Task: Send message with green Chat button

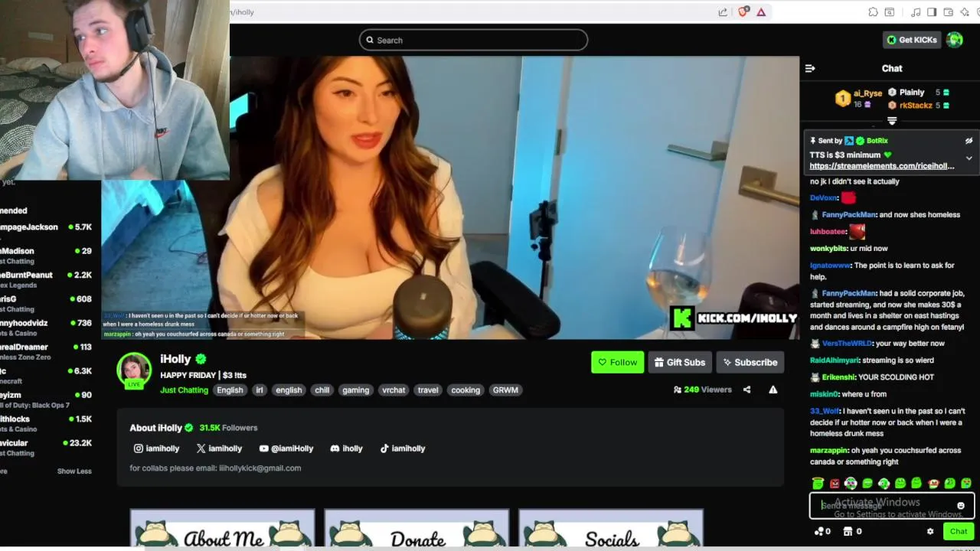Action: 959,531
